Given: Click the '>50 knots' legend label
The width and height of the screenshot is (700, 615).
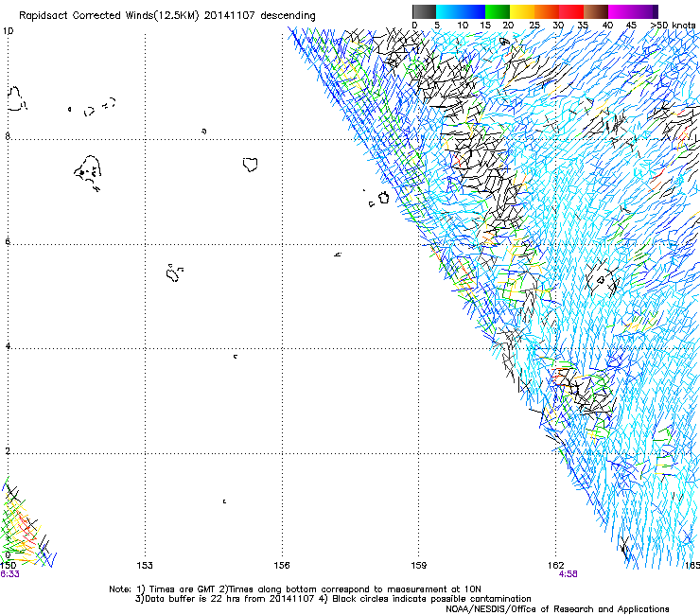Looking at the screenshot, I should click(x=673, y=26).
